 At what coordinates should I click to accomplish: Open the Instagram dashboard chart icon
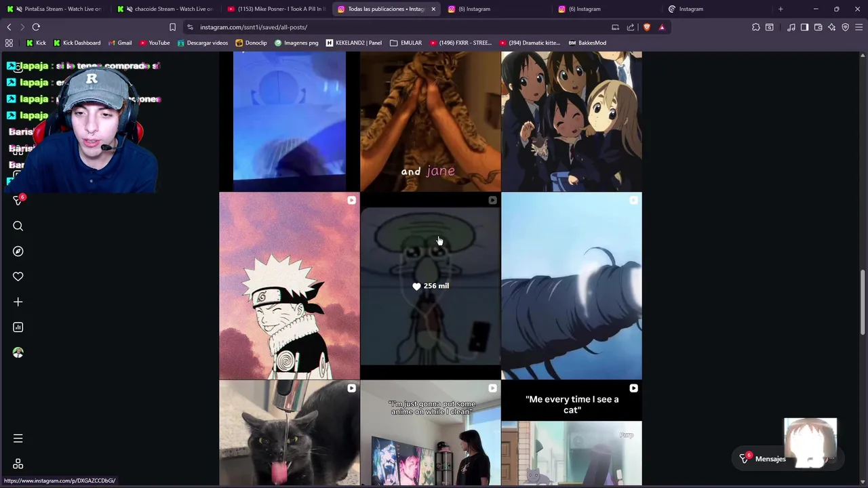[x=18, y=327]
